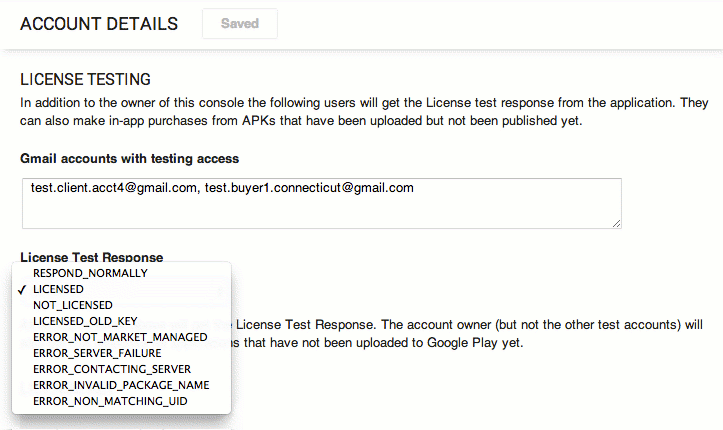This screenshot has width=723, height=430.
Task: Pick the LICENSED_OLD_KEY option
Action: (x=85, y=321)
